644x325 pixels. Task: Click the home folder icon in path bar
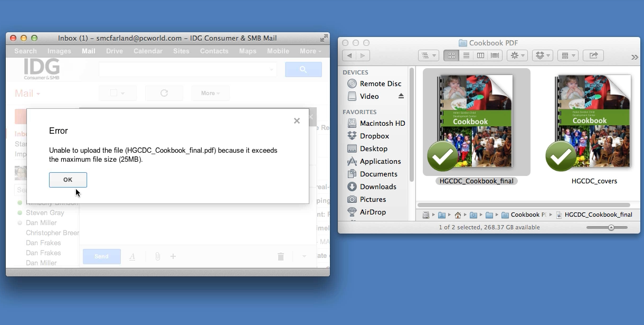click(458, 215)
